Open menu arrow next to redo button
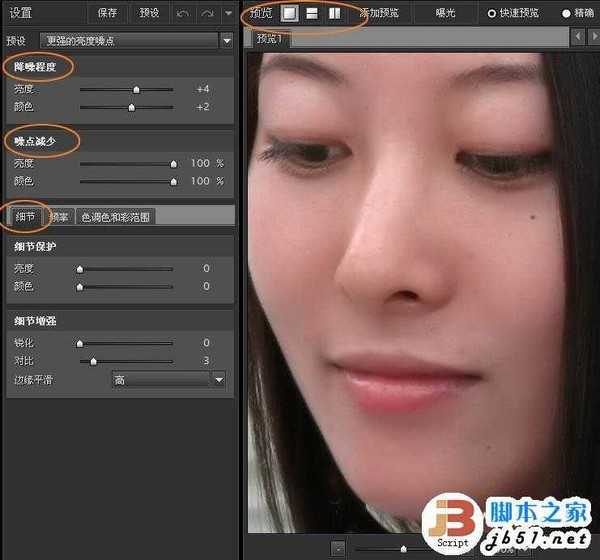The image size is (600, 560). 228,13
